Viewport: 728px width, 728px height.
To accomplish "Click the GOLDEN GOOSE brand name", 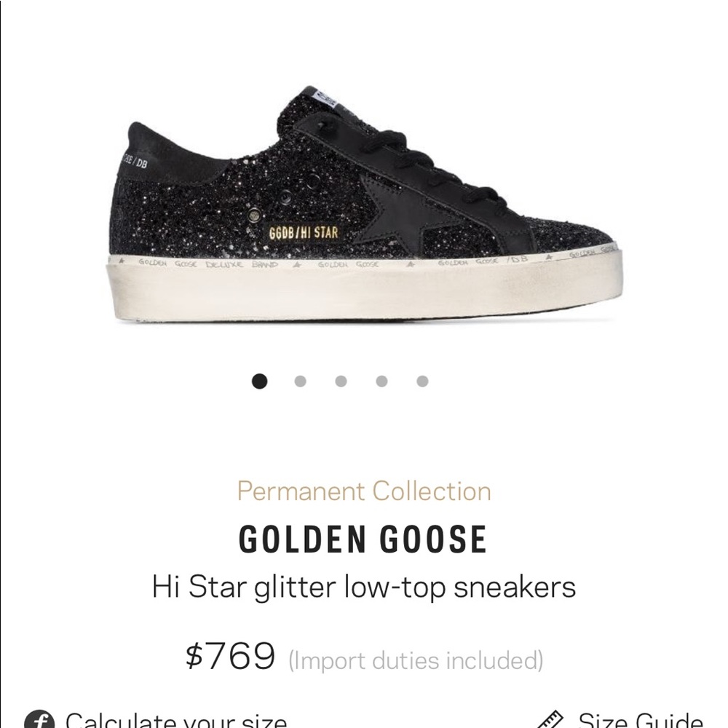I will coord(363,539).
